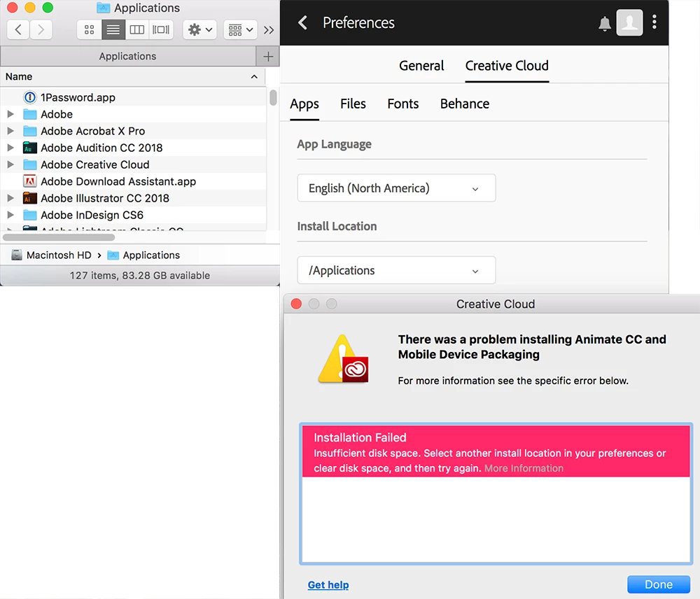Screen dimensions: 700x599
Task: Select the Applications Finder tab
Action: tap(127, 56)
